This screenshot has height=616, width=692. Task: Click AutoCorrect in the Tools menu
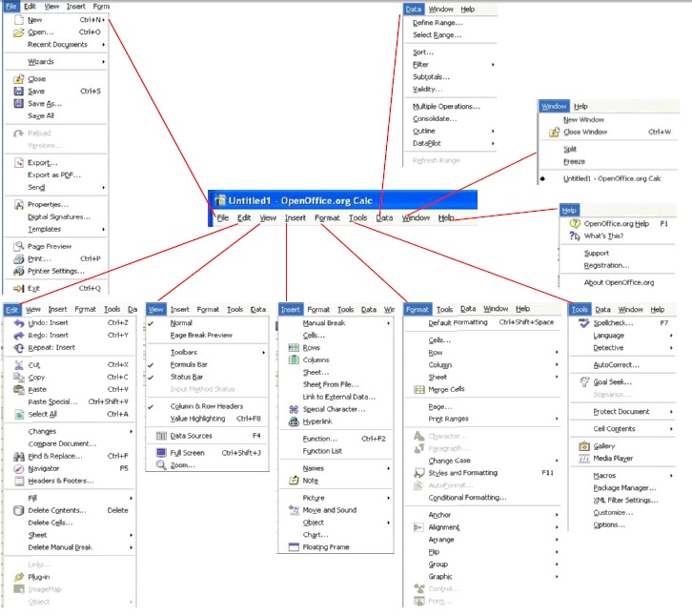coord(616,365)
